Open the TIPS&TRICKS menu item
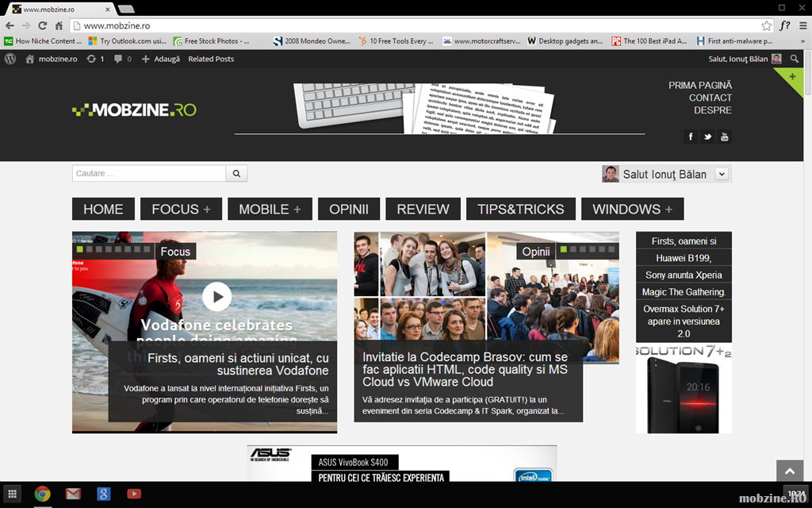The width and height of the screenshot is (812, 508). [x=520, y=209]
